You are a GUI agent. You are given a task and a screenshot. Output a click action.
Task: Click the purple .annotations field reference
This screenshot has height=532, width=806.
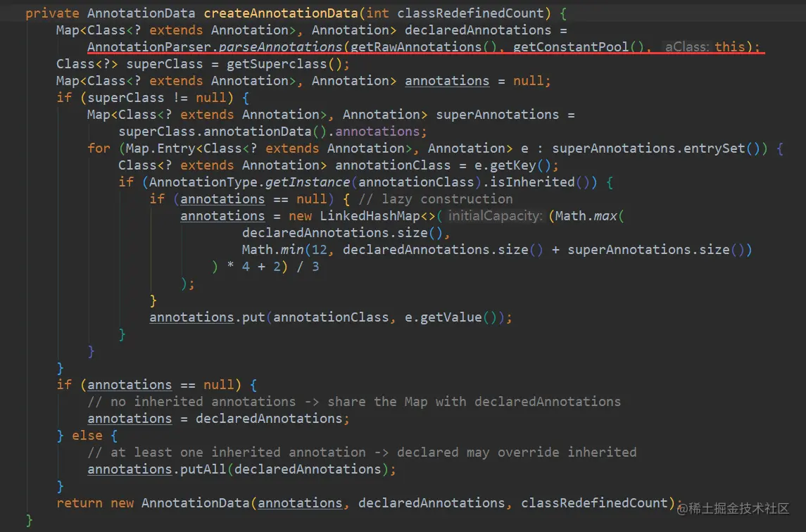point(377,131)
